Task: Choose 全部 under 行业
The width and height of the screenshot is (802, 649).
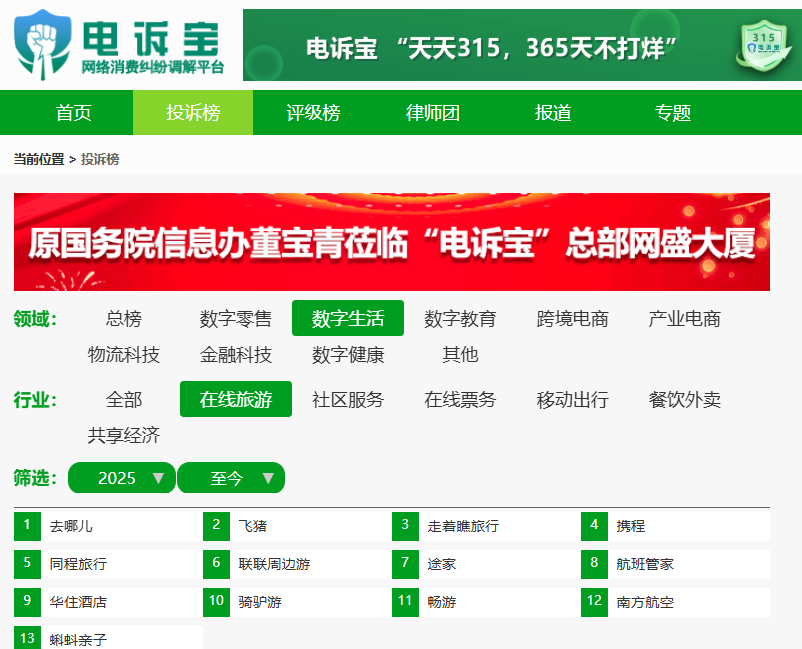Action: tap(124, 399)
